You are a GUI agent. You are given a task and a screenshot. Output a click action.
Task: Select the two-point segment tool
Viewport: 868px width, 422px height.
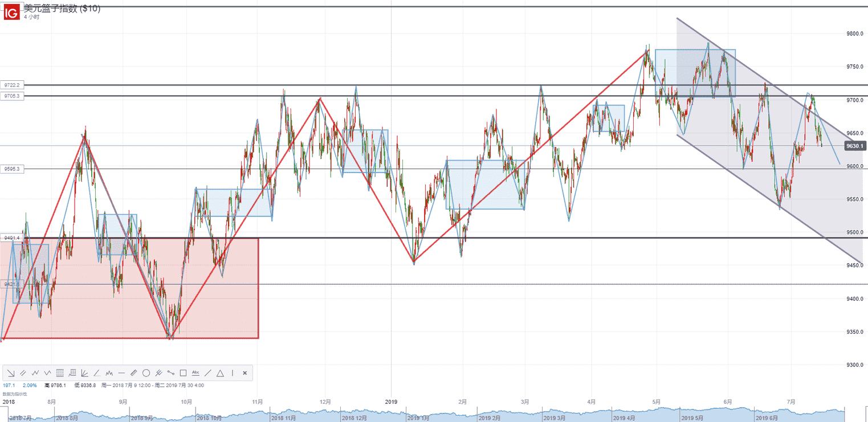(171, 373)
